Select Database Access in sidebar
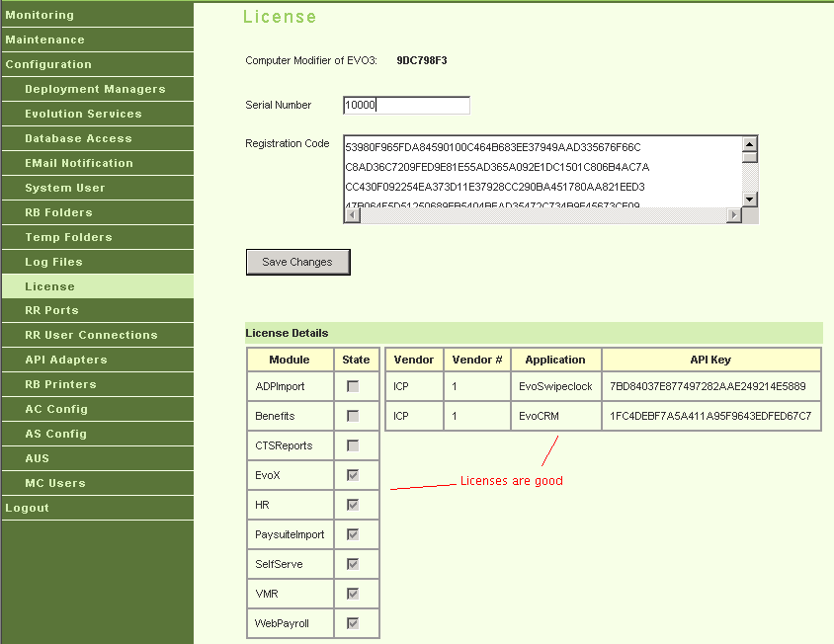The image size is (834, 644). pyautogui.click(x=78, y=138)
